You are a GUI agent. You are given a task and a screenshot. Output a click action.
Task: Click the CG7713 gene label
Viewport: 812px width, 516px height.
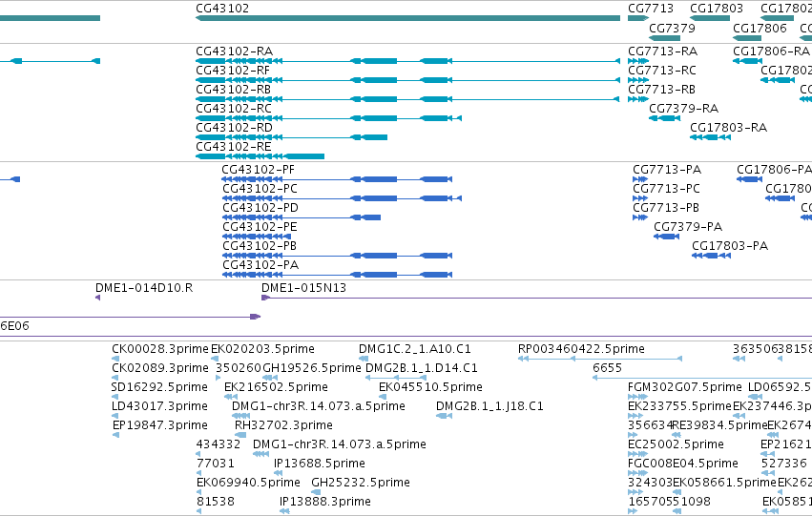[x=651, y=9]
